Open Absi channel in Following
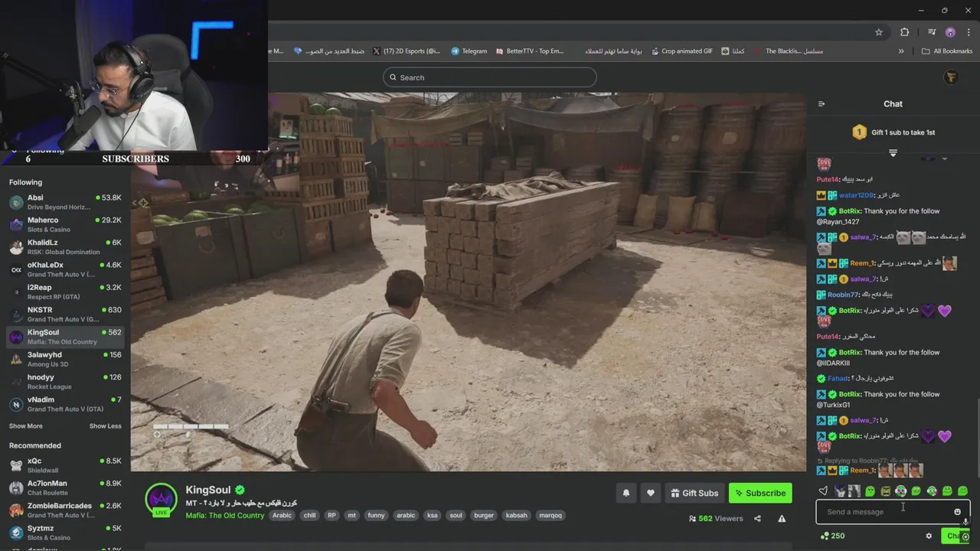 (65, 202)
